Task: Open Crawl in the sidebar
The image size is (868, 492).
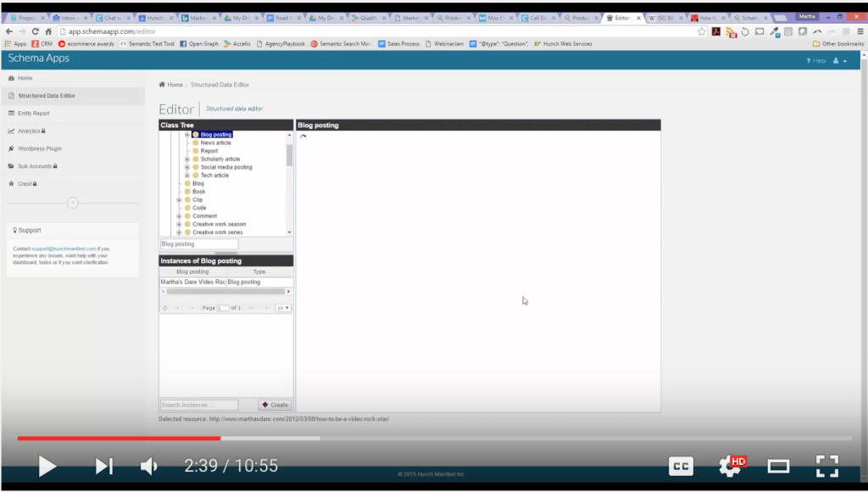Action: (x=25, y=184)
